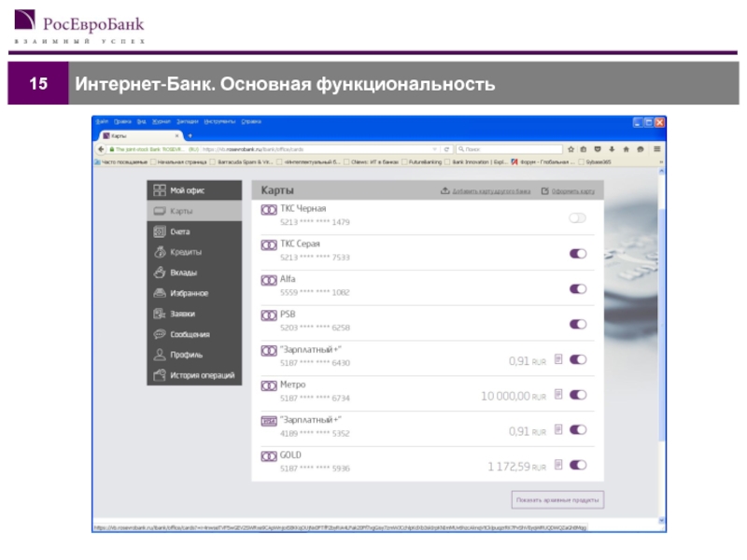Show Избранное in the sidebar
This screenshot has width=747, height=560.
(194, 293)
